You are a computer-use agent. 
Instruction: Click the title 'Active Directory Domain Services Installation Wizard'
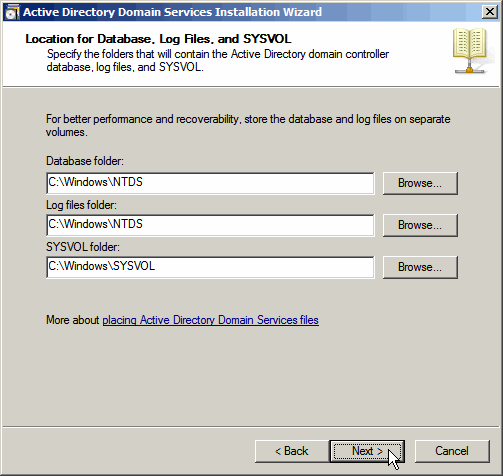pos(172,12)
